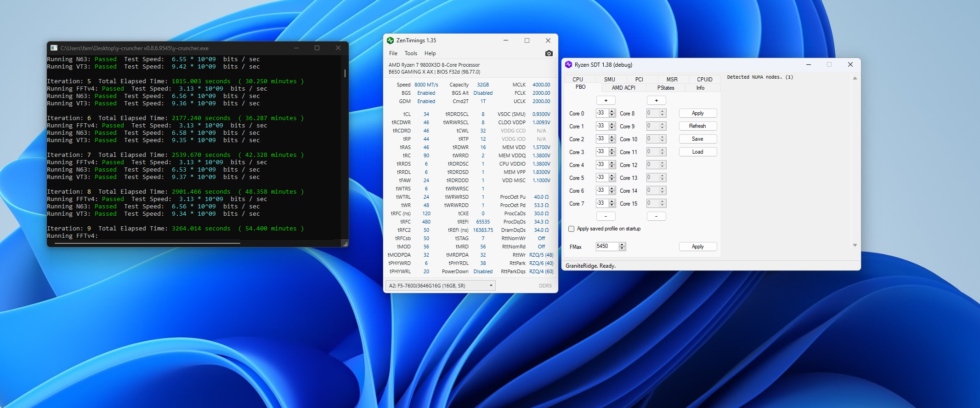980x408 pixels.
Task: Increment the FMax value stepper
Action: pos(622,244)
